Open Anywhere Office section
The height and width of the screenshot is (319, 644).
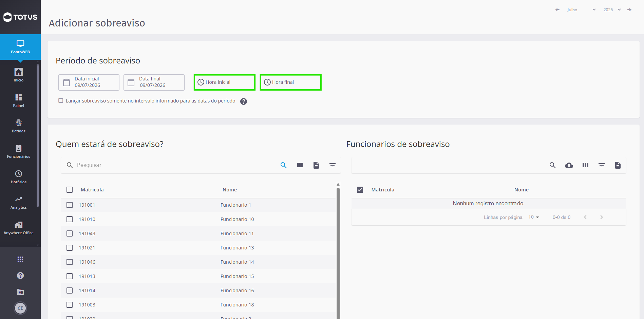19,228
